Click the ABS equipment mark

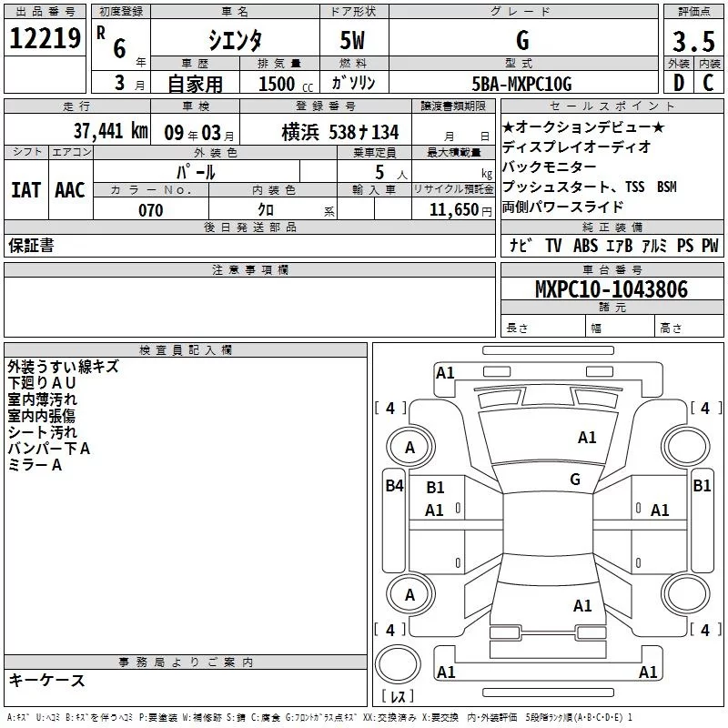coord(585,245)
